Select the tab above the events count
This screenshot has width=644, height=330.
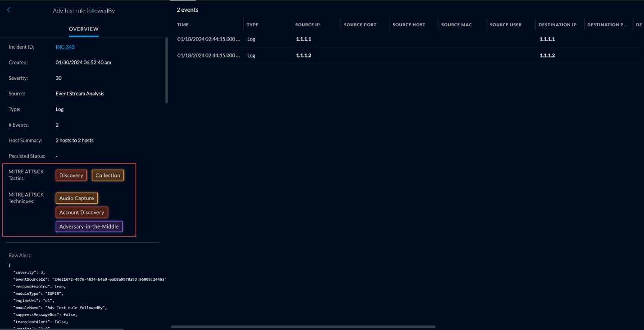[183, 2]
